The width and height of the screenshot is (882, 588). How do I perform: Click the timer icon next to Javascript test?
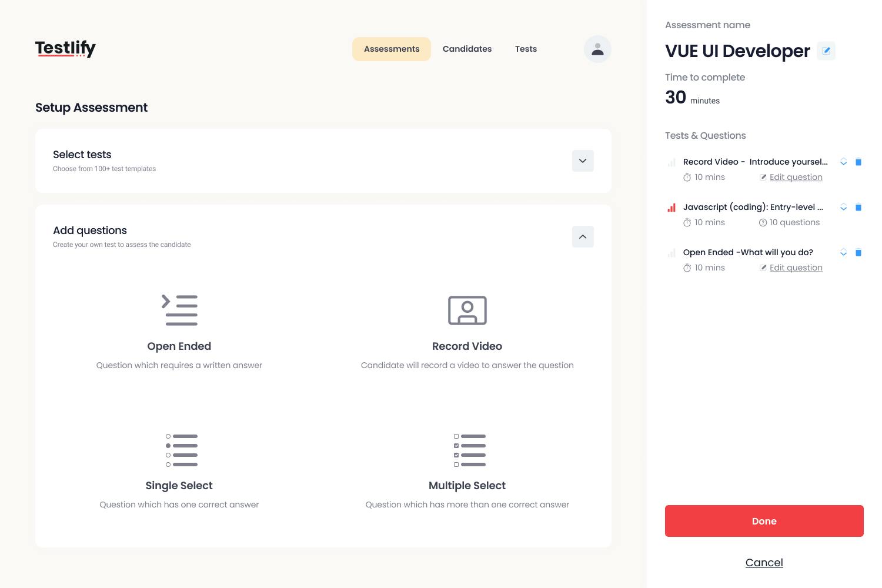tap(687, 222)
